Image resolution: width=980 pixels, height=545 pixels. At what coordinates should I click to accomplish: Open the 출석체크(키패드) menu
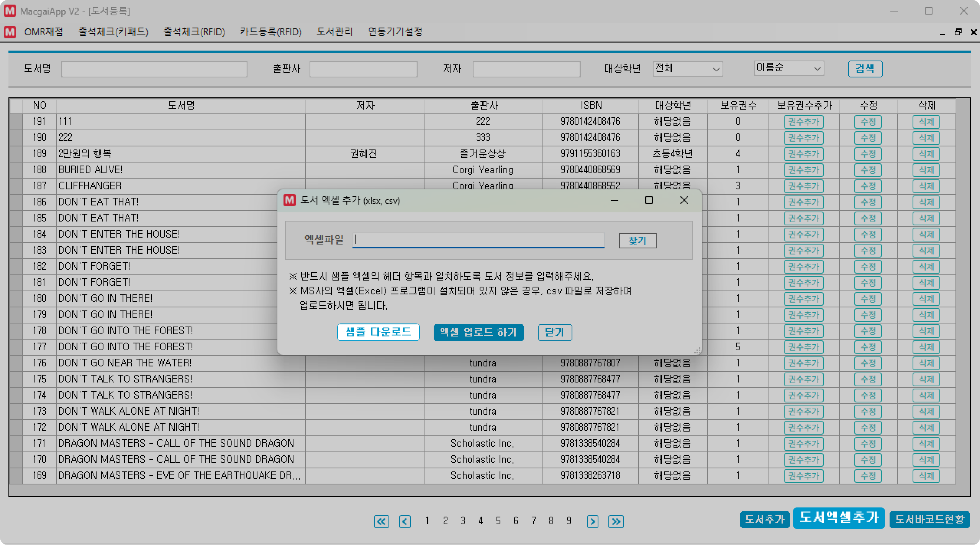[x=113, y=32]
